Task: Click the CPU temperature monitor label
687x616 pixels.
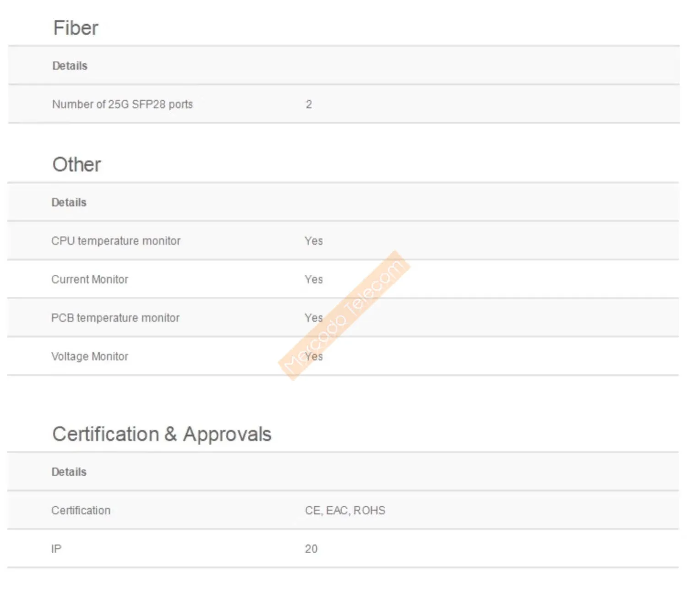Action: [116, 241]
